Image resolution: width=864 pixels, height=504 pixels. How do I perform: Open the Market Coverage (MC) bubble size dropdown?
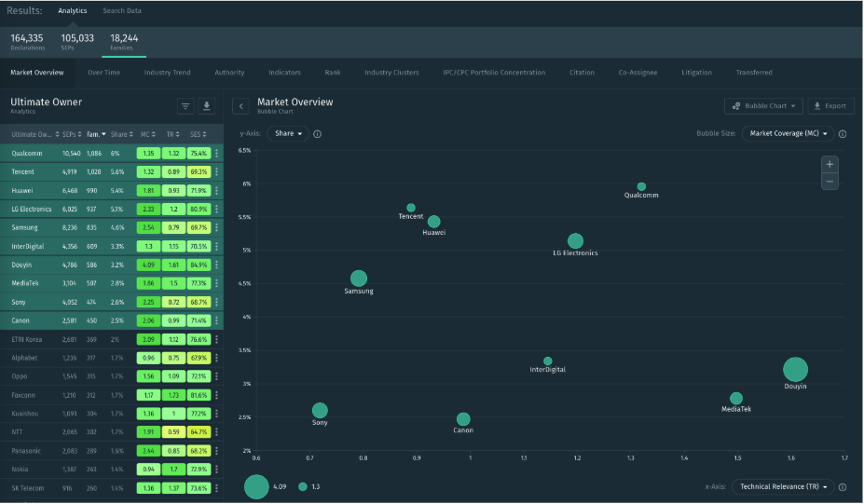788,133
